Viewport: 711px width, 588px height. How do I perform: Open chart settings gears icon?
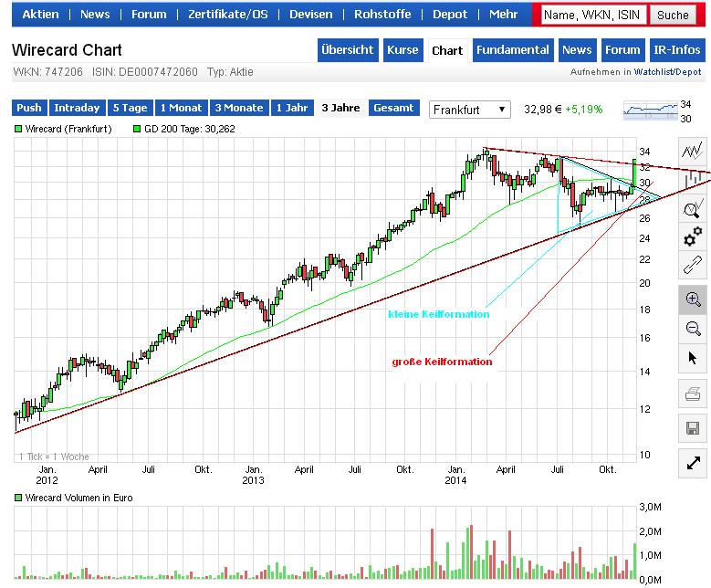click(x=693, y=236)
